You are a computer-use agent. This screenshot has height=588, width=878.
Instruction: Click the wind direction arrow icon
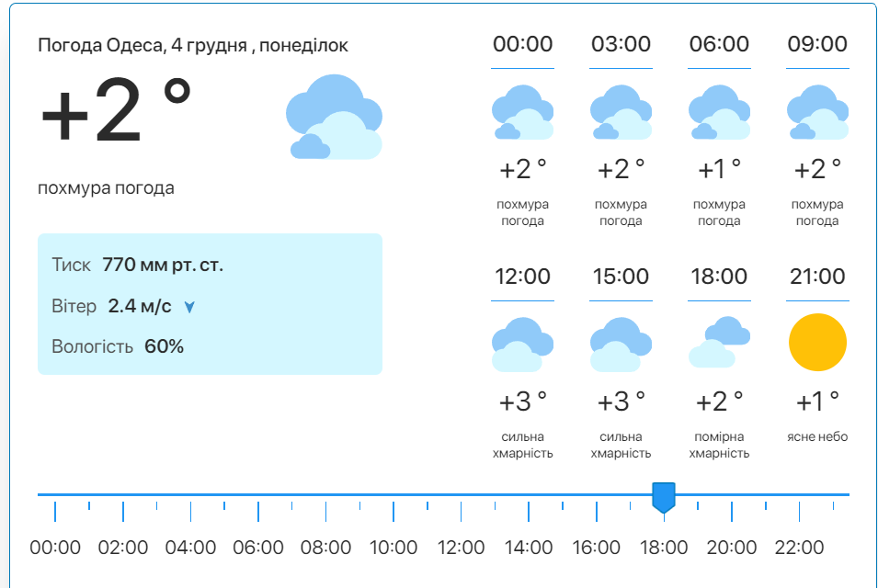(x=189, y=307)
